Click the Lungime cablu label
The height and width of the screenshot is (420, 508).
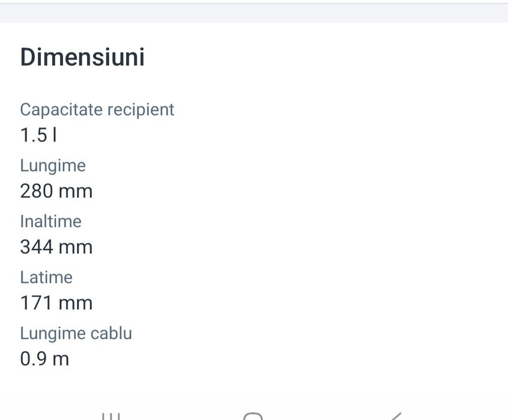(76, 334)
